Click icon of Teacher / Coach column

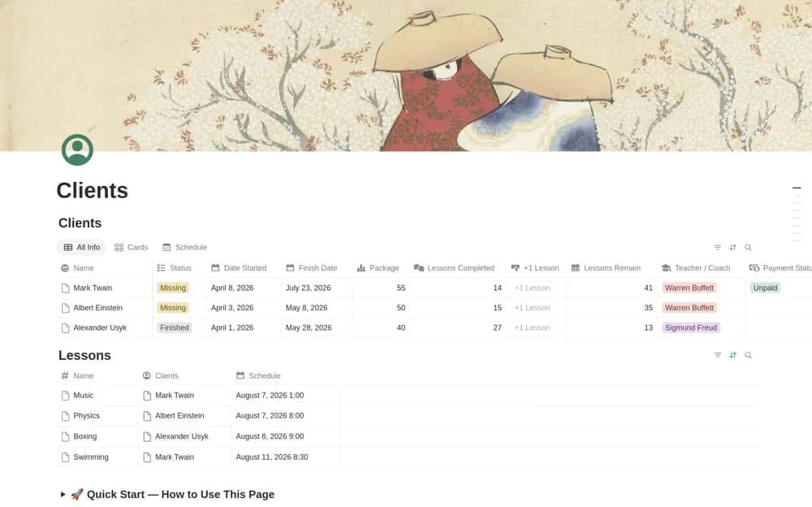point(666,268)
